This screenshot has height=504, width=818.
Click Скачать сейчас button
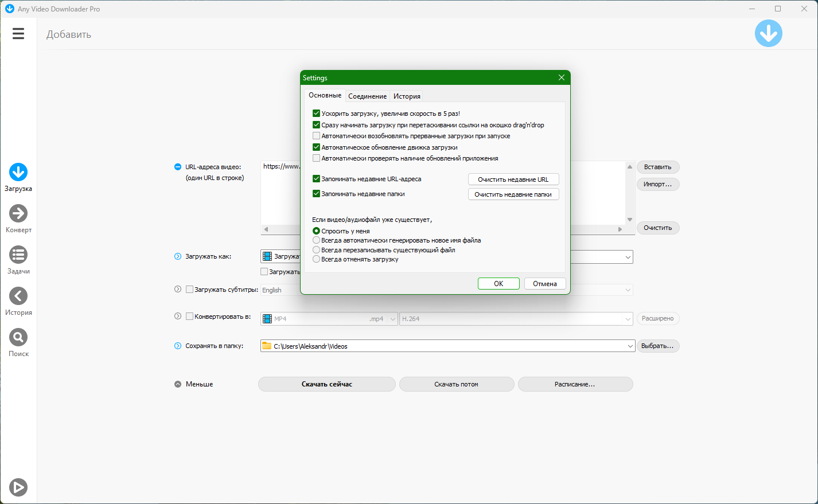327,384
